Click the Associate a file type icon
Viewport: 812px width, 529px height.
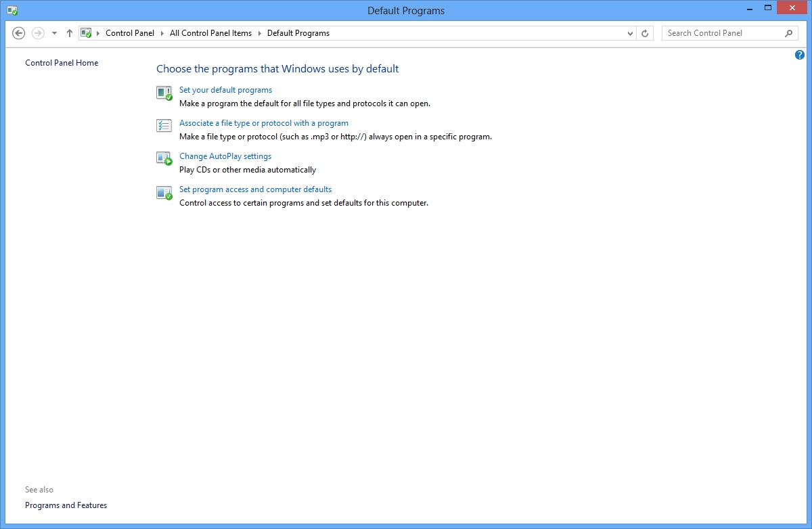(164, 126)
